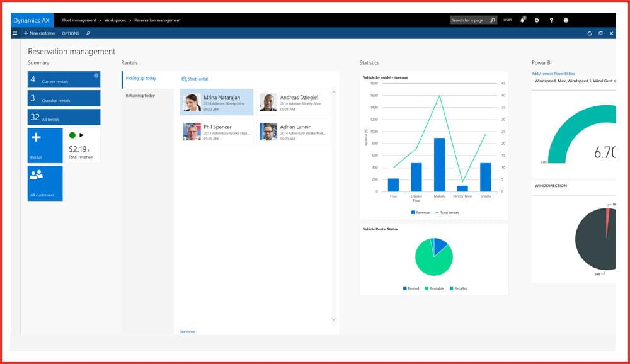Click the Search for a page field
The height and width of the screenshot is (364, 630).
tap(469, 20)
